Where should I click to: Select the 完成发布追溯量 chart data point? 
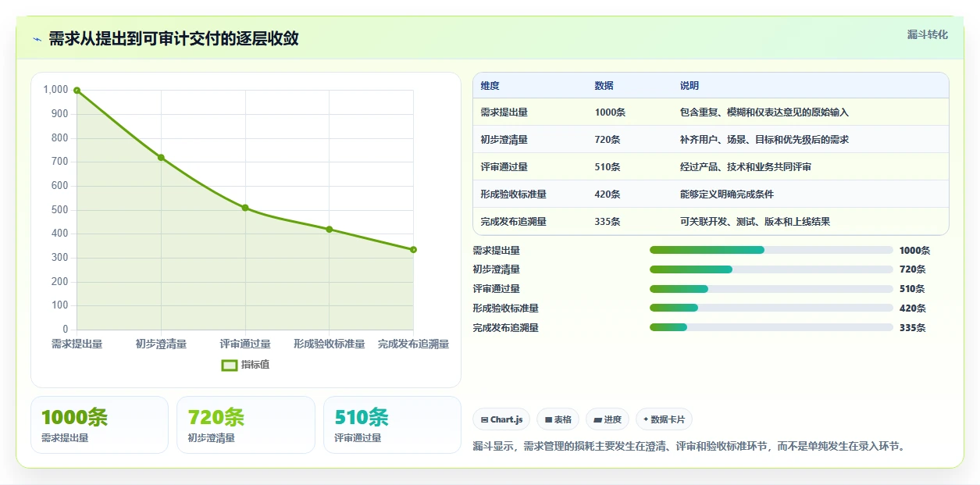pyautogui.click(x=413, y=250)
